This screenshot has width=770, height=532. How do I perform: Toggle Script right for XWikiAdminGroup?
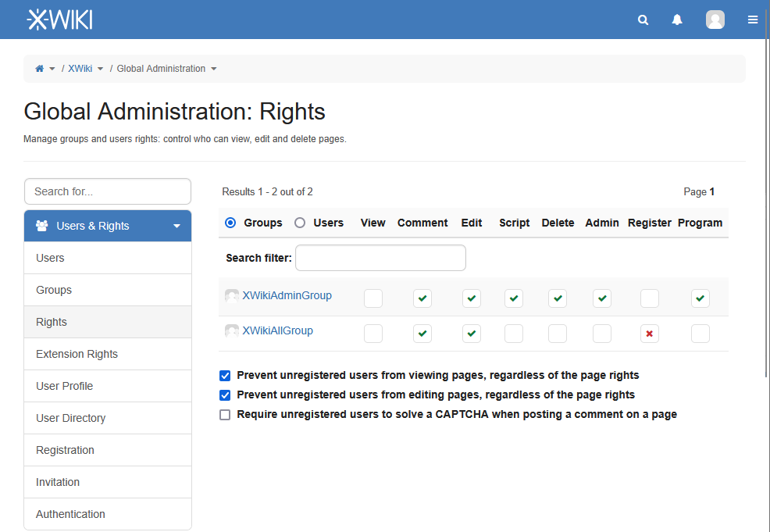pos(514,298)
